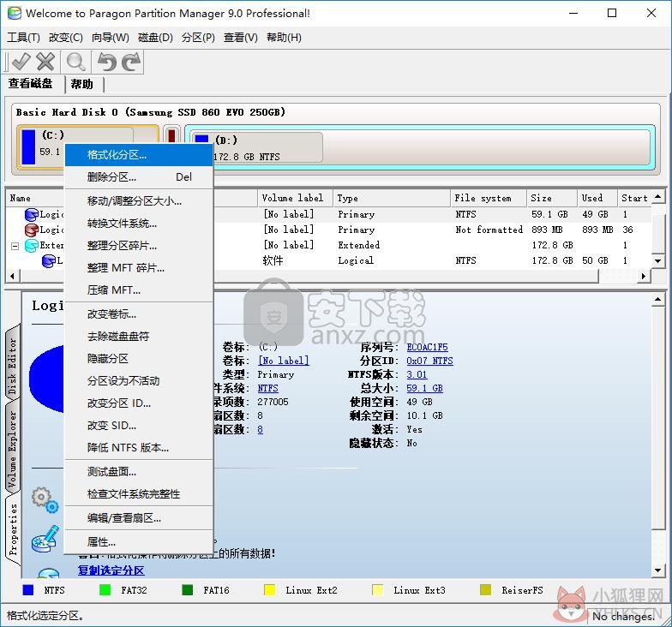Click the magnifier search toolbar icon
The width and height of the screenshot is (672, 627).
pos(75,62)
